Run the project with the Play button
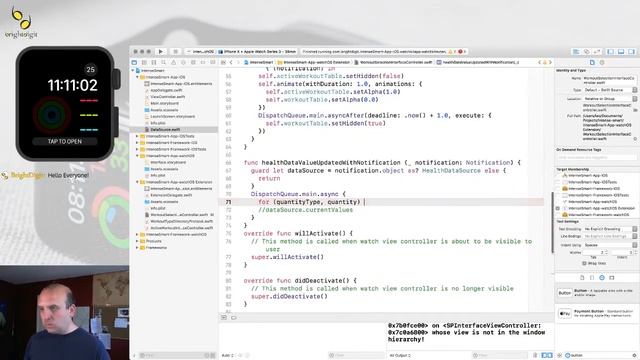Screen dimensions: 640x360 160,52
